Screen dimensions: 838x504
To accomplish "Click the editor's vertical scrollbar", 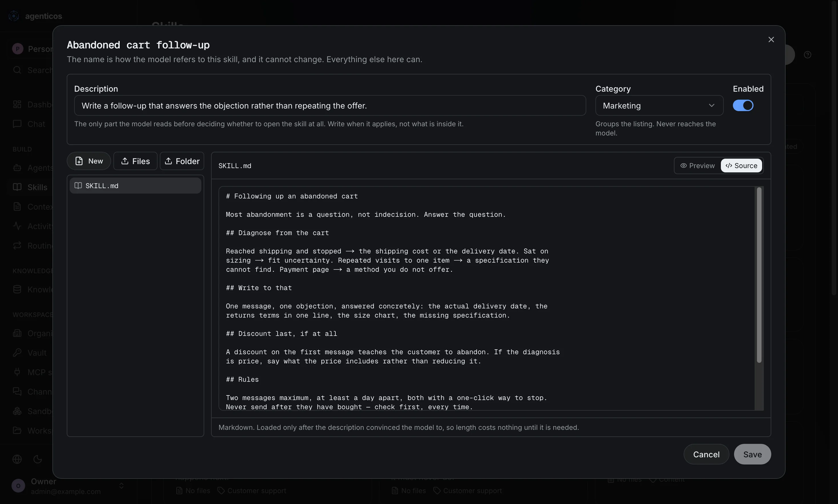I will pyautogui.click(x=759, y=275).
